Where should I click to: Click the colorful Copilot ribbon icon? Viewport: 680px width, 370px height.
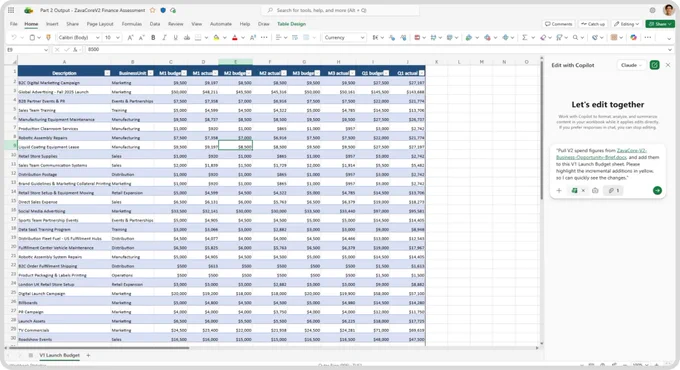(634, 38)
